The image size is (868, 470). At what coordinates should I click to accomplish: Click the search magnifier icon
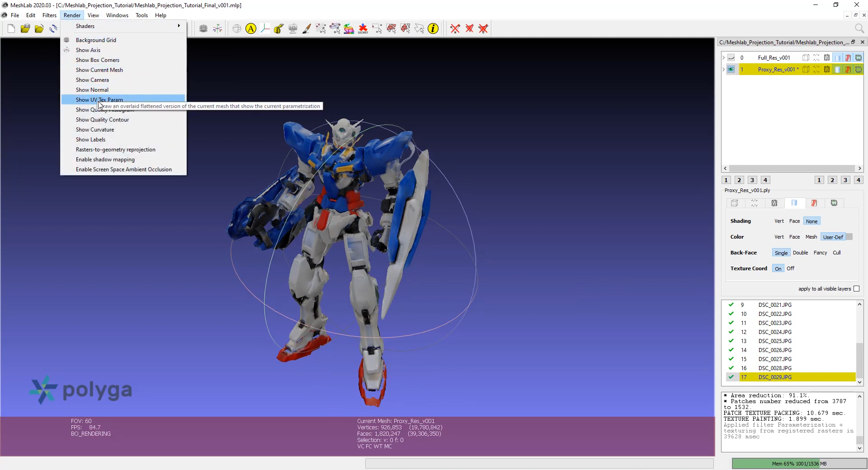(859, 29)
